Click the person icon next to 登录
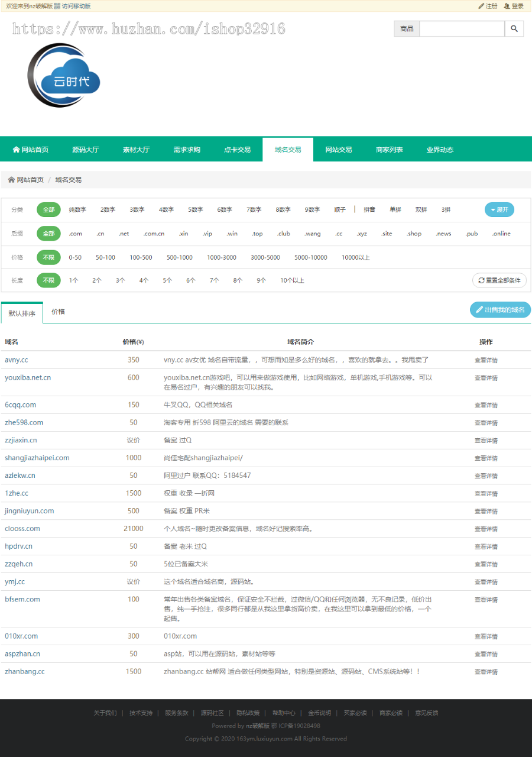Screen dimensions: 532x757 tap(507, 6)
